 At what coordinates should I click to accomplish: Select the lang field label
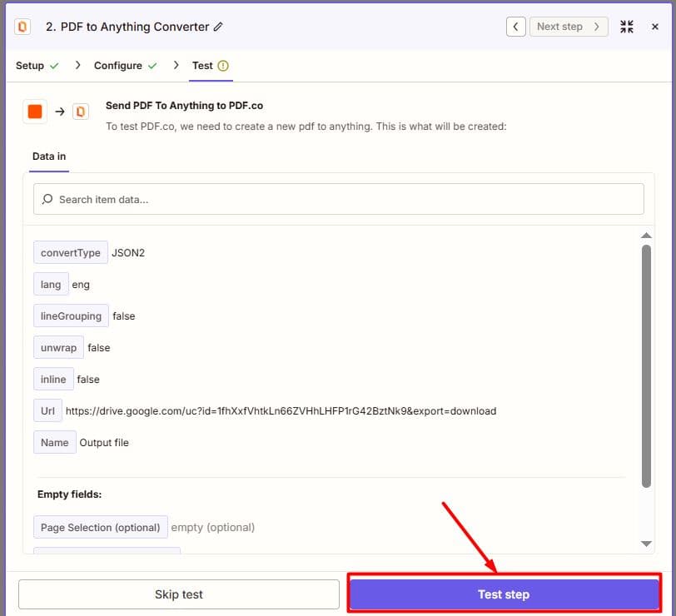pyautogui.click(x=51, y=285)
